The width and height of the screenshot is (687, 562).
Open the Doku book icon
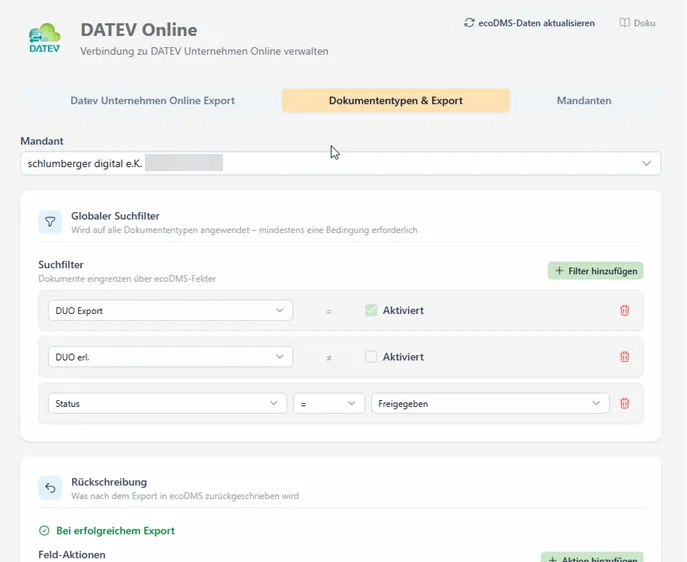point(624,23)
